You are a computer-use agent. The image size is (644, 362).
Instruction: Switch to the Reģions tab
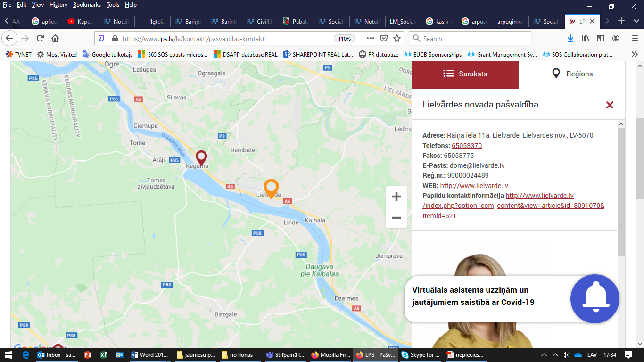pyautogui.click(x=572, y=74)
